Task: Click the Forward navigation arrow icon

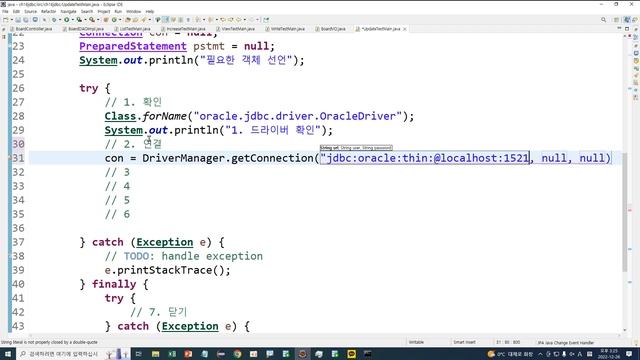Action: pos(252,20)
